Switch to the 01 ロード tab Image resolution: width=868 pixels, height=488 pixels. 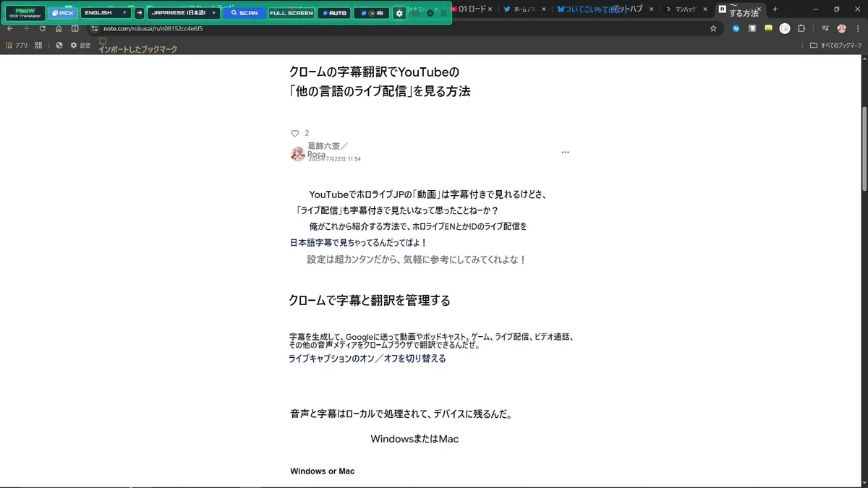click(473, 9)
